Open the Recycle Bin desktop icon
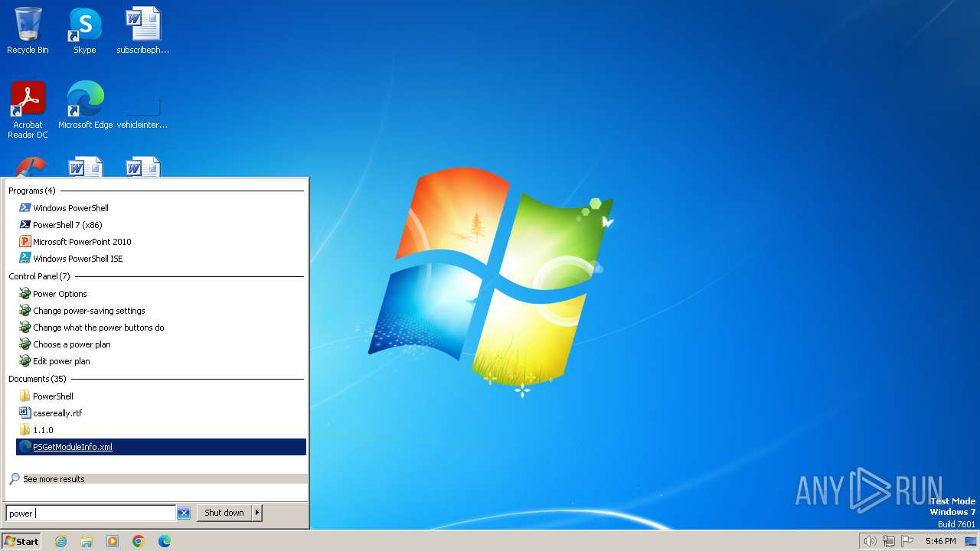The width and height of the screenshot is (980, 551). point(28,31)
